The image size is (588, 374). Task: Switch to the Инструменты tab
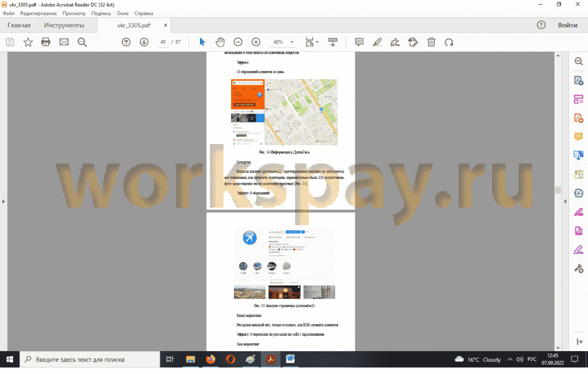point(64,25)
